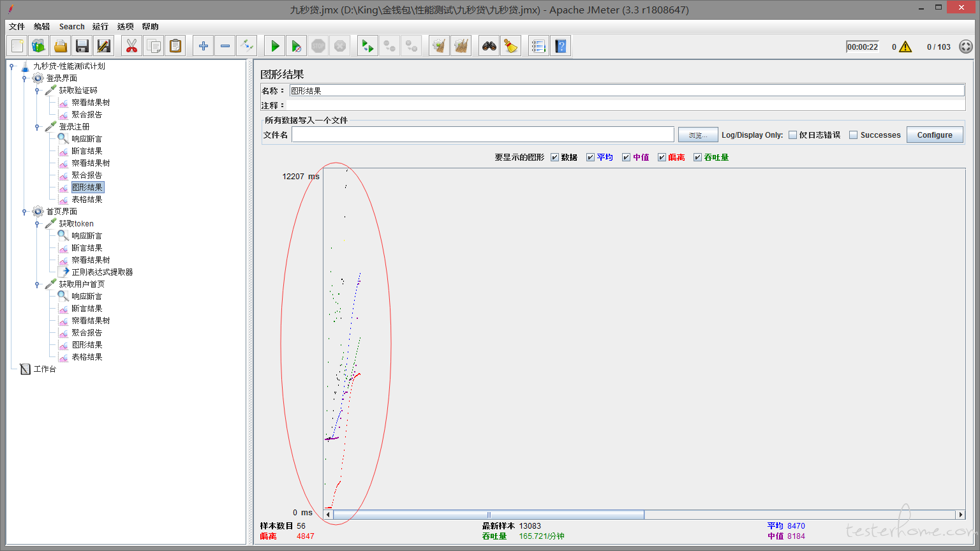Click the Open folder icon
This screenshot has width=980, height=551.
click(61, 46)
